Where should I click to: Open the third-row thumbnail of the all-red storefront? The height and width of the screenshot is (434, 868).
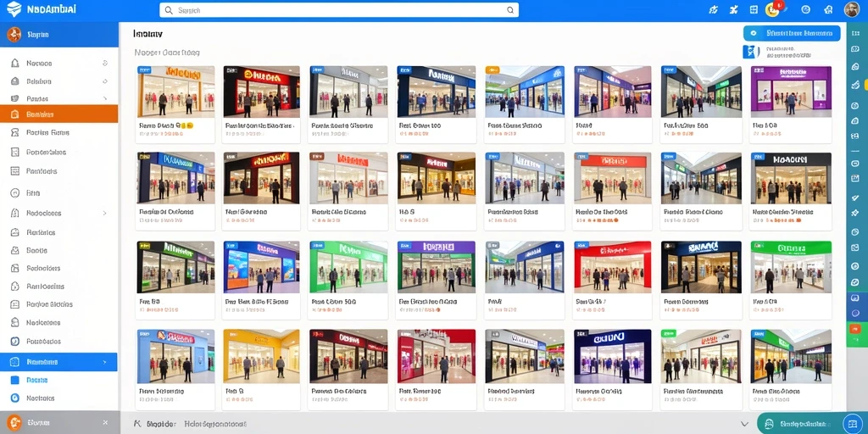[613, 267]
